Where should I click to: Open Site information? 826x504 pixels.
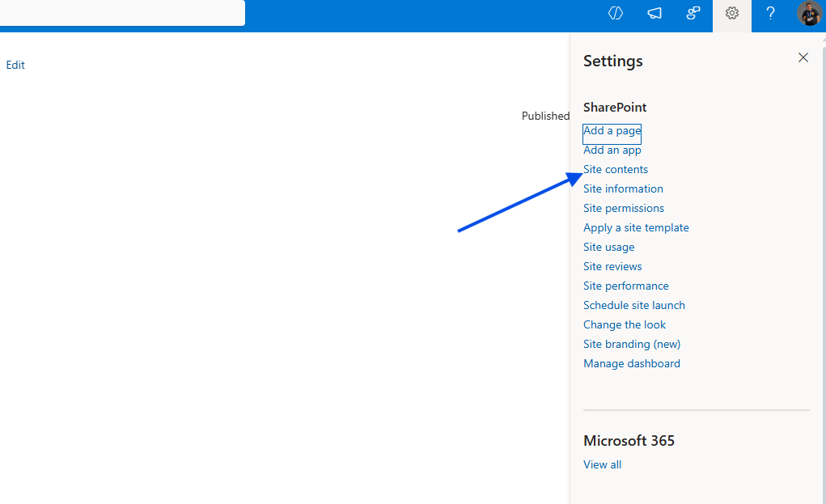pos(623,188)
